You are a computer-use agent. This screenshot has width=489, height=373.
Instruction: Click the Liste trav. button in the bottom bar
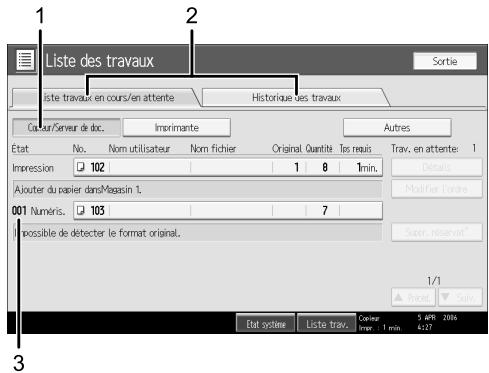click(x=326, y=324)
